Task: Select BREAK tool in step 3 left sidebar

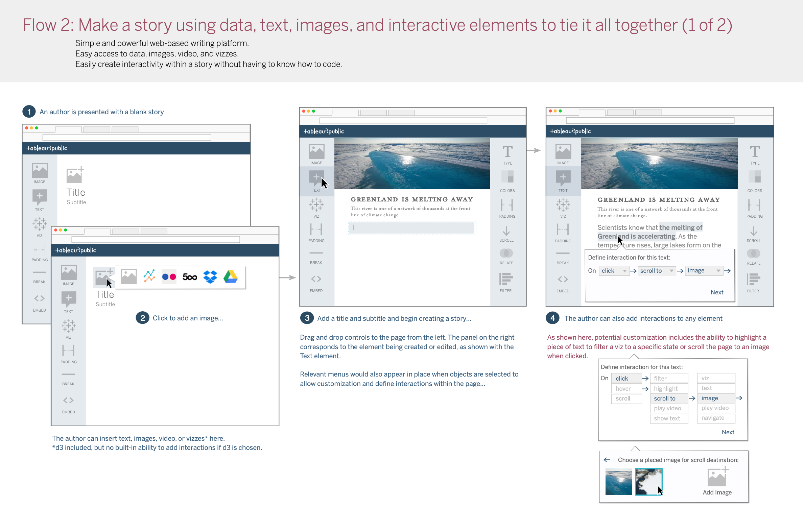Action: tap(316, 258)
